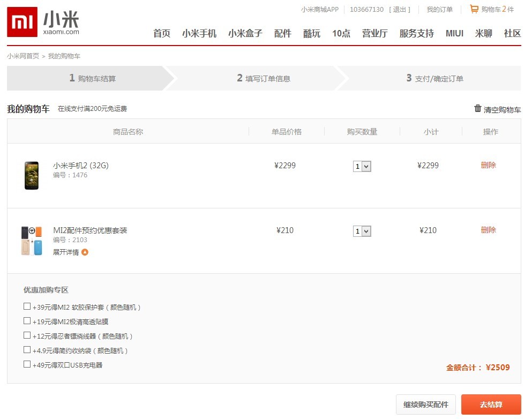Click 编号：1476 product code

pos(70,175)
